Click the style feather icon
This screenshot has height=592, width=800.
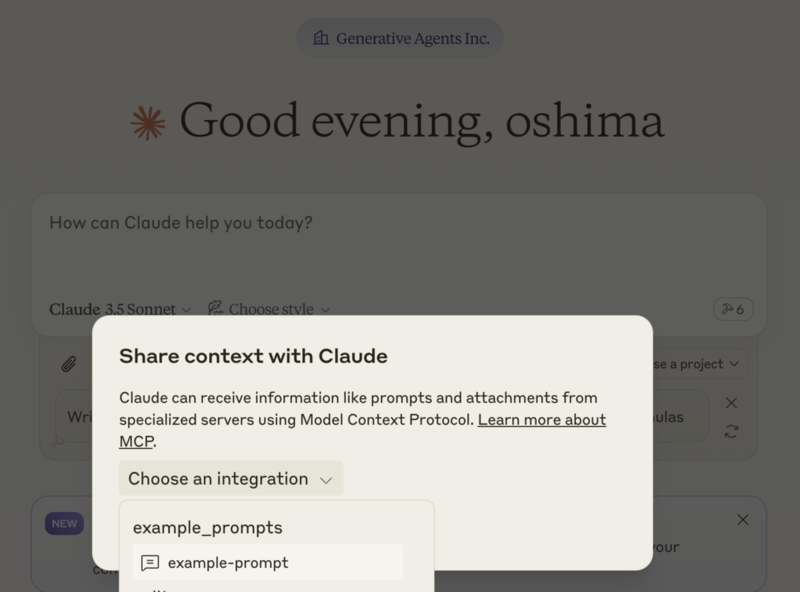click(215, 308)
